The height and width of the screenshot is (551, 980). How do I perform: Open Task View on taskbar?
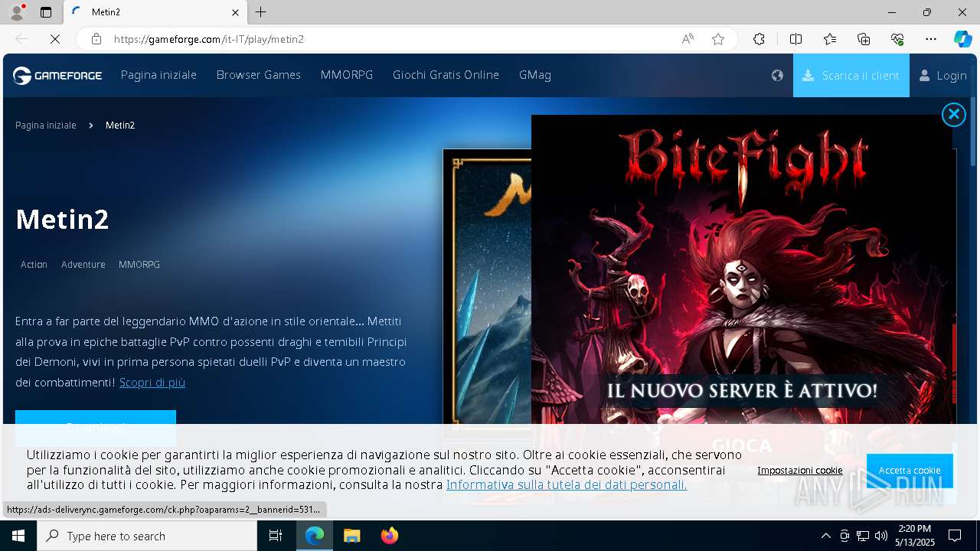coord(276,536)
